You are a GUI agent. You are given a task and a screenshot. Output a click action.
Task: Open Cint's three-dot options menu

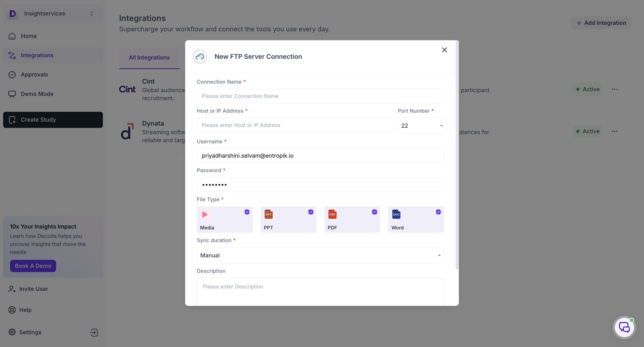[614, 89]
